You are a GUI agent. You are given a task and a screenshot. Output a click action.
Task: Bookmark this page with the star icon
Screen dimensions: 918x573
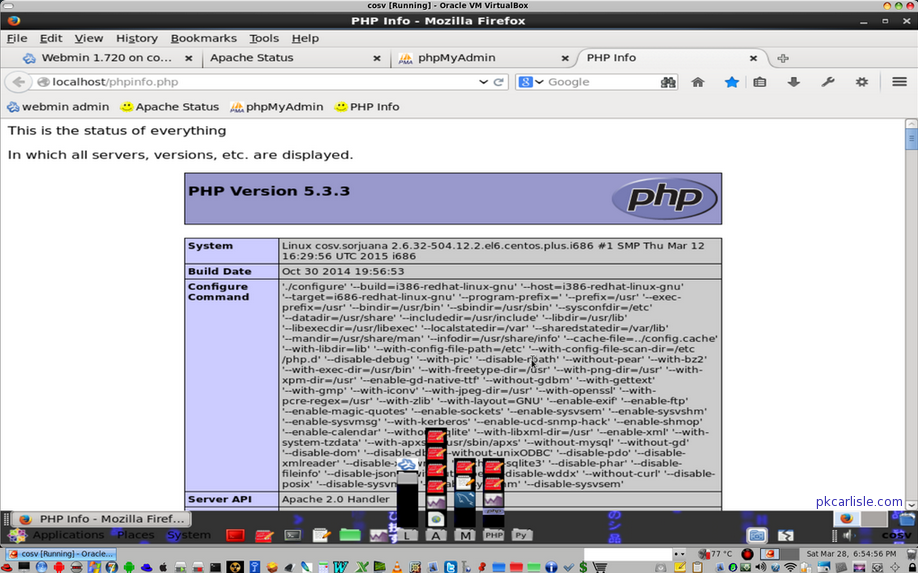tap(731, 82)
